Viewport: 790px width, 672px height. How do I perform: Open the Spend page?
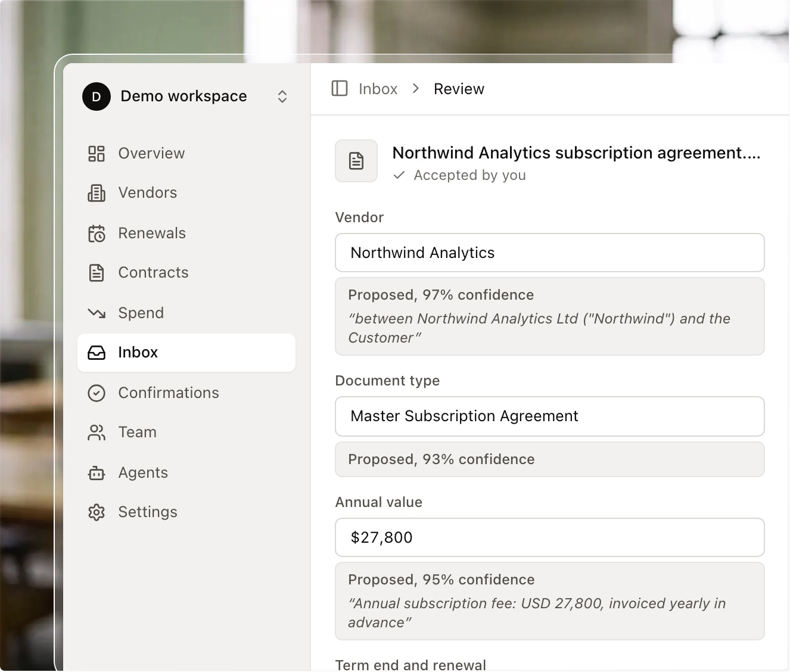(186, 313)
